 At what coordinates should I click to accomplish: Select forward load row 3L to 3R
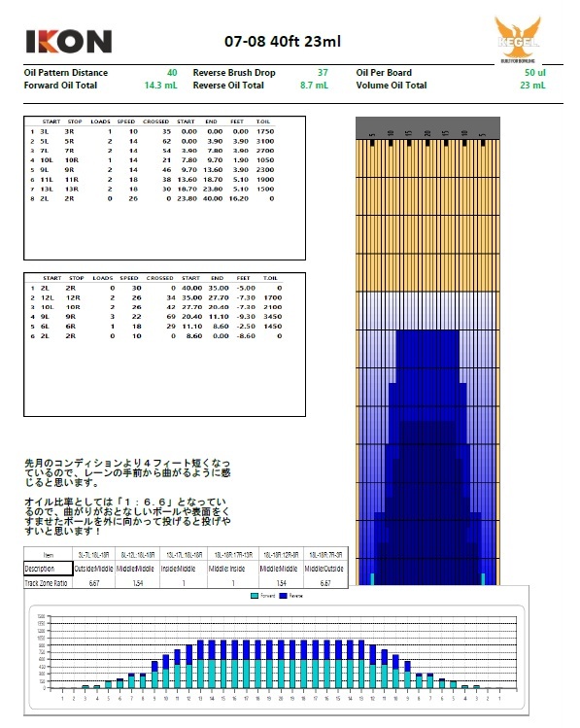pos(153,131)
